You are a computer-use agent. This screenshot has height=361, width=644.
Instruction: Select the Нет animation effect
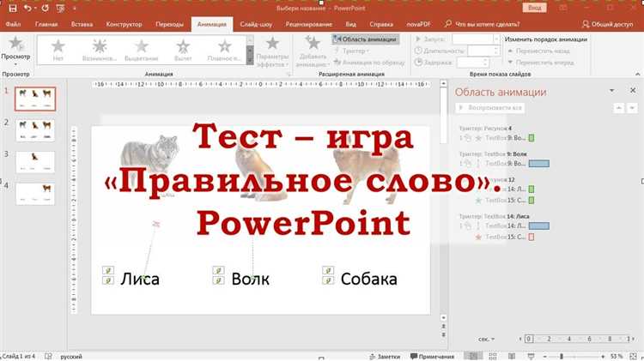pyautogui.click(x=58, y=50)
